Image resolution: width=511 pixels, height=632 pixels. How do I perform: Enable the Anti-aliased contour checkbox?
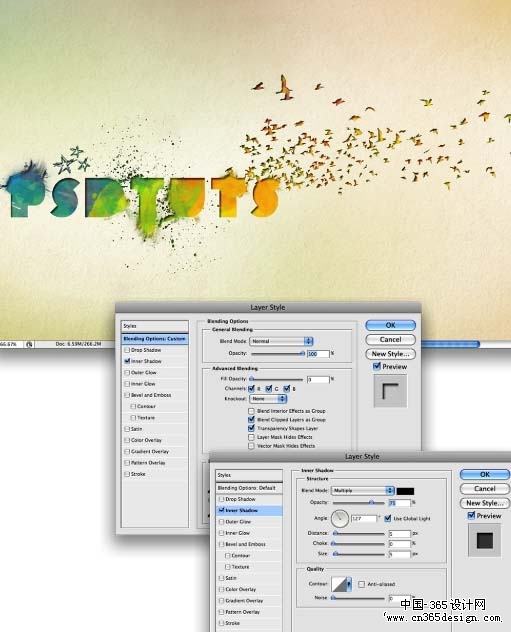[361, 584]
